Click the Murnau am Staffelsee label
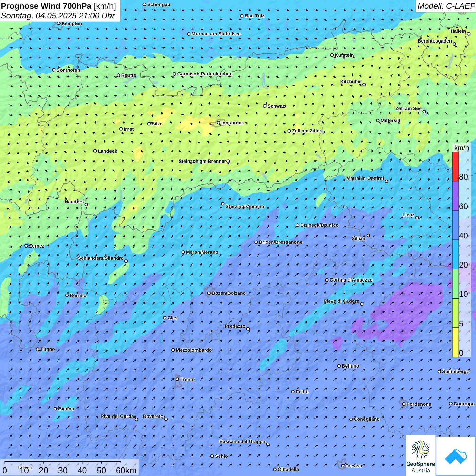Screen dimensions: 476x476 coord(216,34)
